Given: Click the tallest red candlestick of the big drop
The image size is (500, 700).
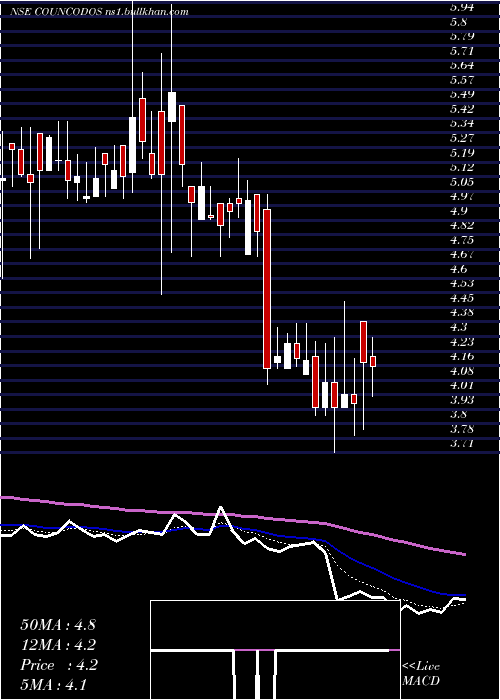Looking at the screenshot, I should click(x=267, y=289).
